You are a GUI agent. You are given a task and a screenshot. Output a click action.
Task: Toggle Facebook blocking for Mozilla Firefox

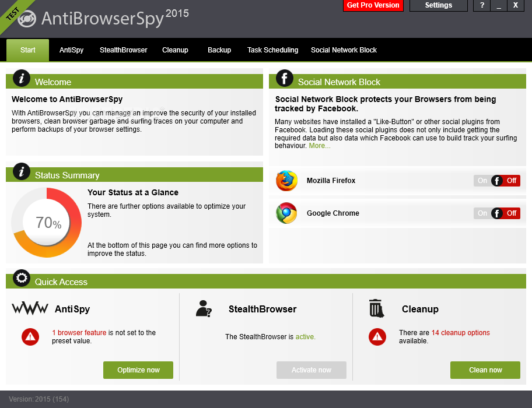[x=497, y=181]
